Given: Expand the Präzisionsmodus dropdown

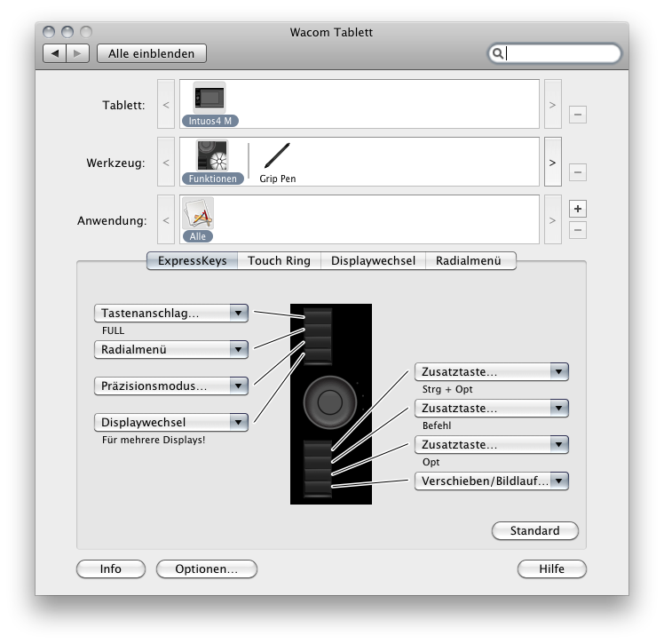Looking at the screenshot, I should pos(170,386).
